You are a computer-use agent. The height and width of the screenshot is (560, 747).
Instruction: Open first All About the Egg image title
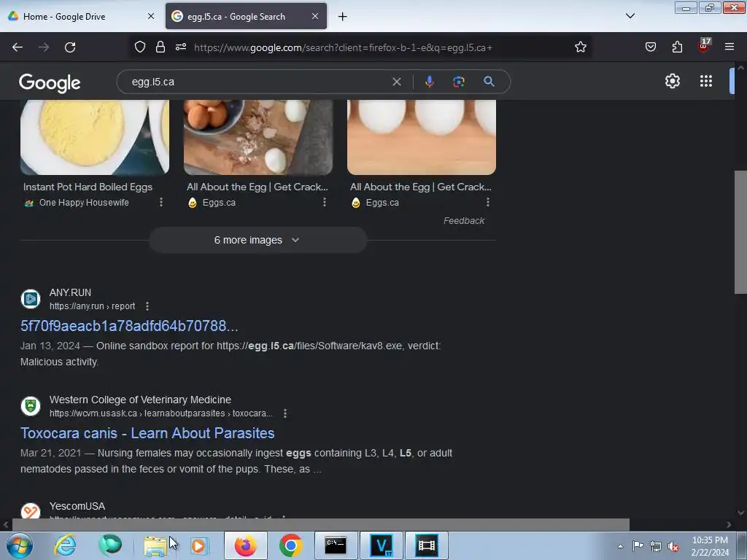258,187
